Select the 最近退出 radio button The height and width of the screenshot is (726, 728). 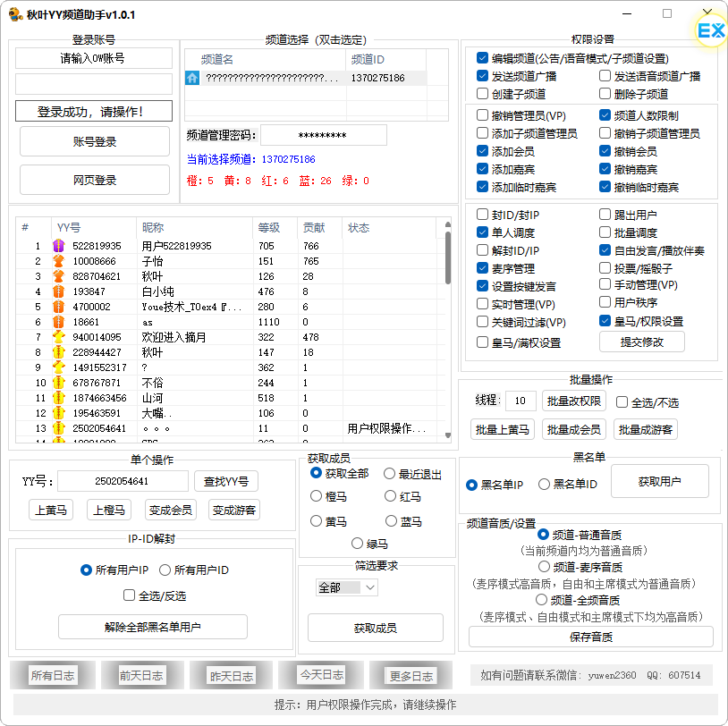pyautogui.click(x=390, y=474)
